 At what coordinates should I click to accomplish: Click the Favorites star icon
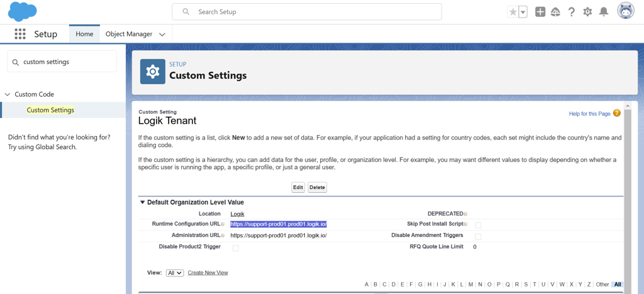tap(513, 13)
